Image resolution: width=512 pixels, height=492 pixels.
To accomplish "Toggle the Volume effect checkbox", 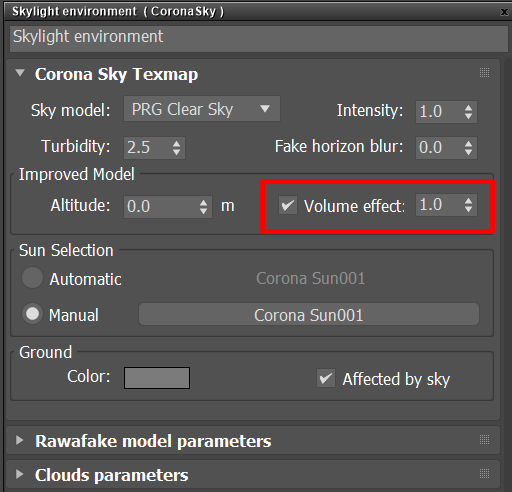I will pos(288,205).
